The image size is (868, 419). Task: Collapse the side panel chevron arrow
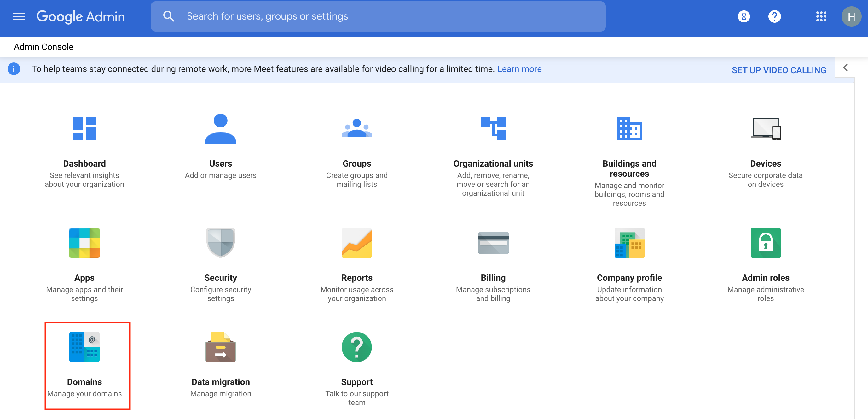(x=845, y=68)
